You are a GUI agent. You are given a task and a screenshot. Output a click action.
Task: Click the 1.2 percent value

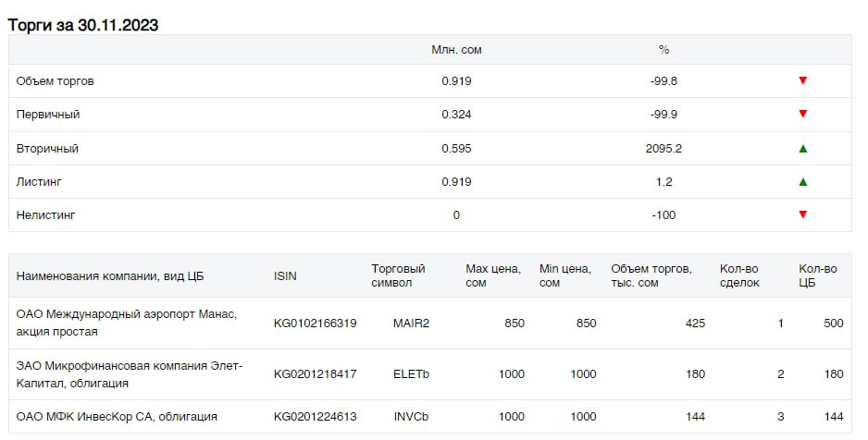click(663, 182)
